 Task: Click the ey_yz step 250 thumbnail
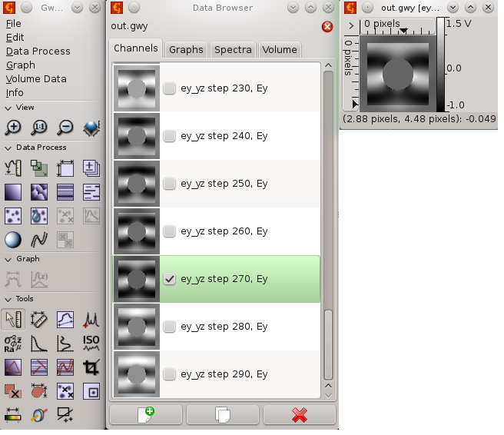point(136,184)
